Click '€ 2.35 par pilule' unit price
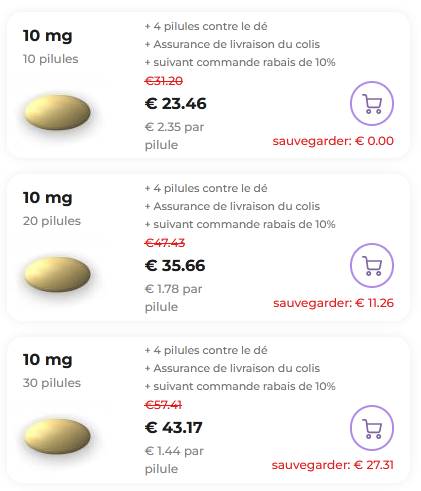The width and height of the screenshot is (421, 491). click(x=174, y=136)
